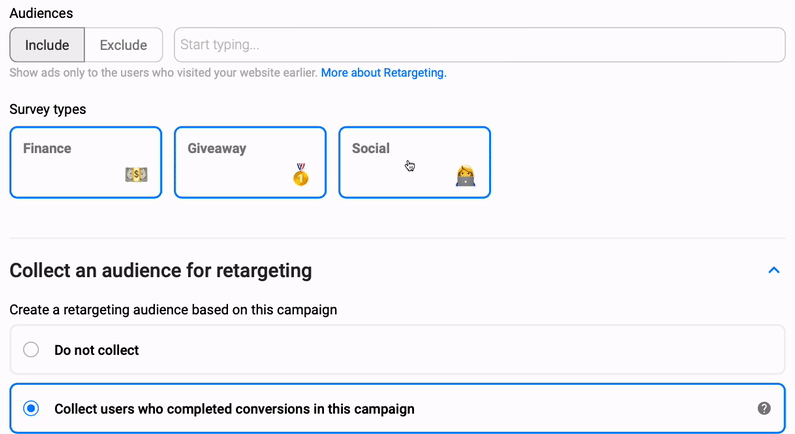Viewport: 795px width, 434px height.
Task: Switch audience mode to Exclude
Action: coord(124,45)
